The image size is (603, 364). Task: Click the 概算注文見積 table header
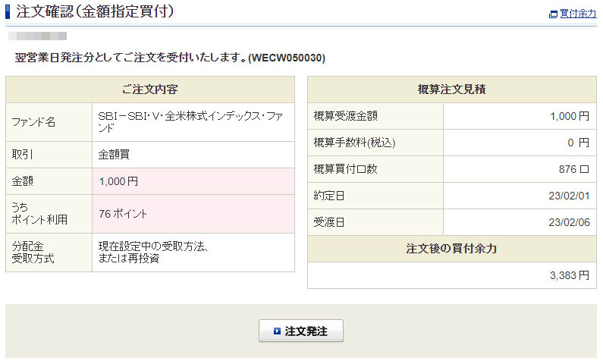(451, 89)
